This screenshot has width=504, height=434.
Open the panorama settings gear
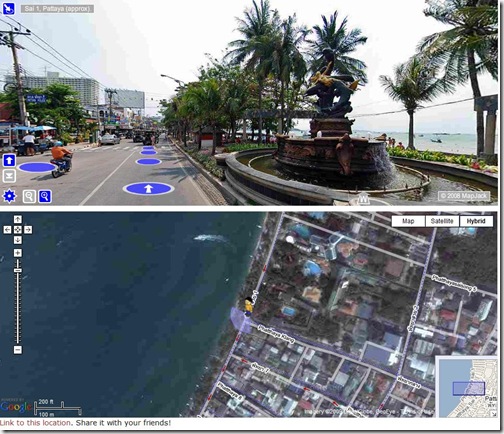coord(9,196)
